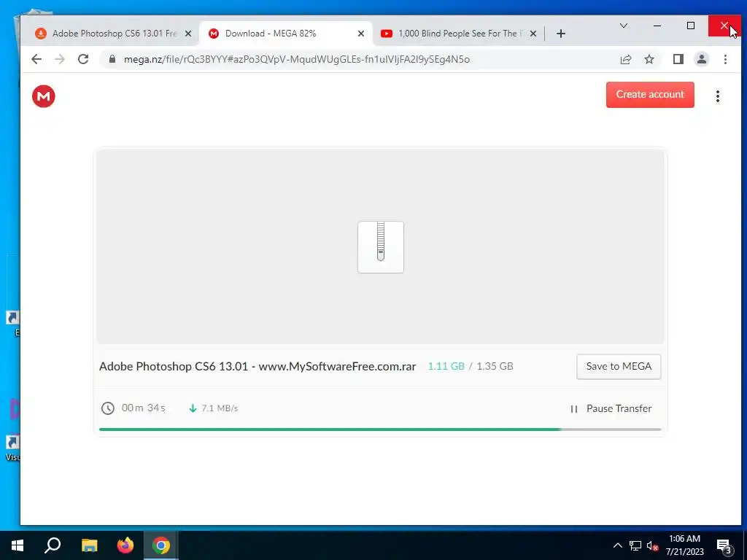Click the lock site info icon

[112, 59]
